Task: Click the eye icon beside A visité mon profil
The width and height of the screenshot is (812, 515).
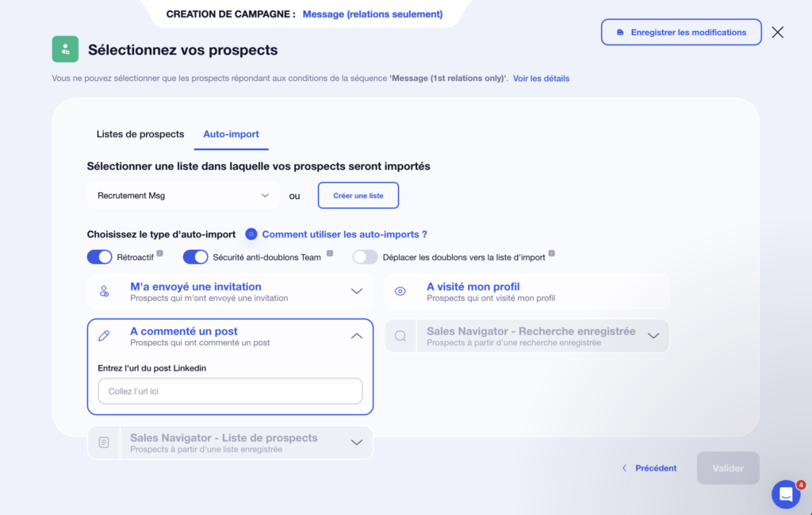Action: click(401, 290)
